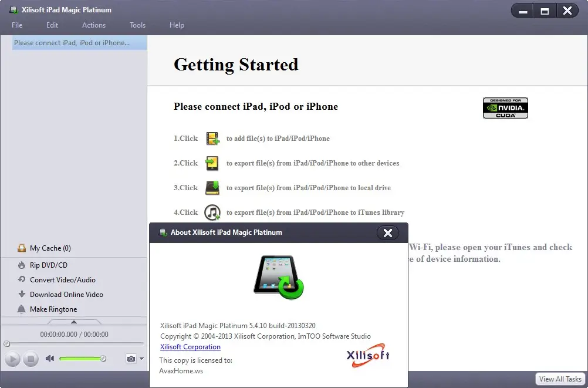
Task: Click the licensee name 'AvaxHome.ws'
Action: click(x=181, y=371)
